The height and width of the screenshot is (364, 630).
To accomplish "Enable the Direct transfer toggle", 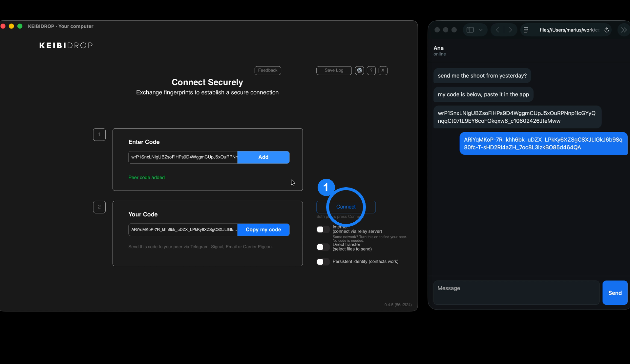I will [323, 247].
